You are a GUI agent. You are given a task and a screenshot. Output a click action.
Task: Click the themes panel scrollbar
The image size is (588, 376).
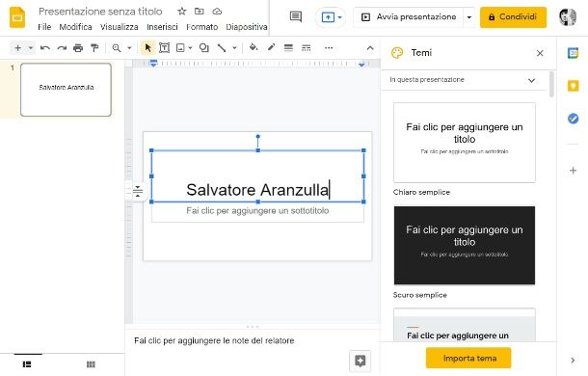click(x=551, y=84)
